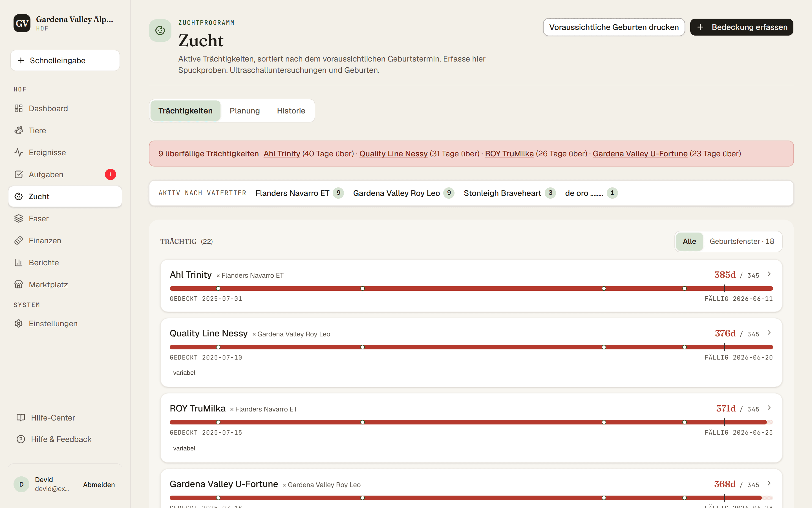
Task: Click the Dashboard grid icon
Action: (x=18, y=109)
